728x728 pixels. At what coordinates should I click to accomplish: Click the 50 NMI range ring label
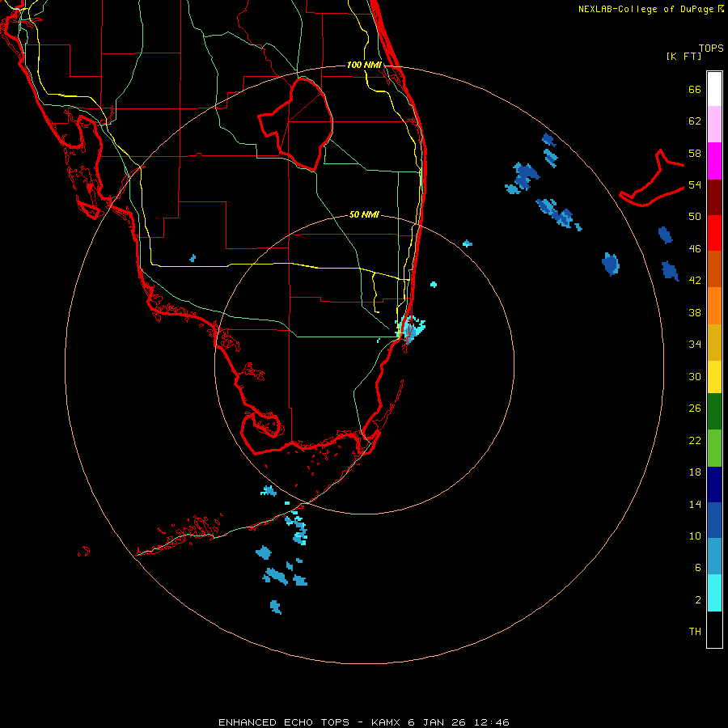[364, 214]
